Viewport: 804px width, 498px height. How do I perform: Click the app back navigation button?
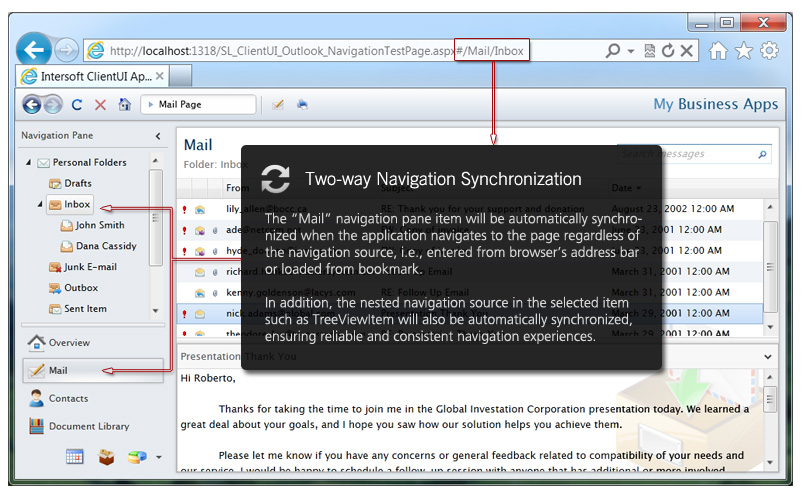[32, 105]
